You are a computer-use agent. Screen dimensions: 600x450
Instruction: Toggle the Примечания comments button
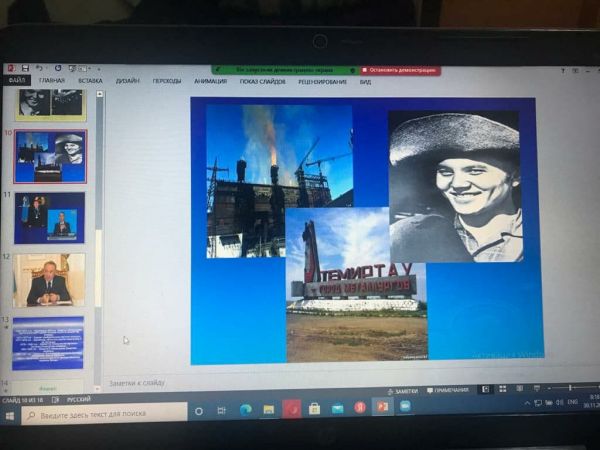(x=449, y=390)
